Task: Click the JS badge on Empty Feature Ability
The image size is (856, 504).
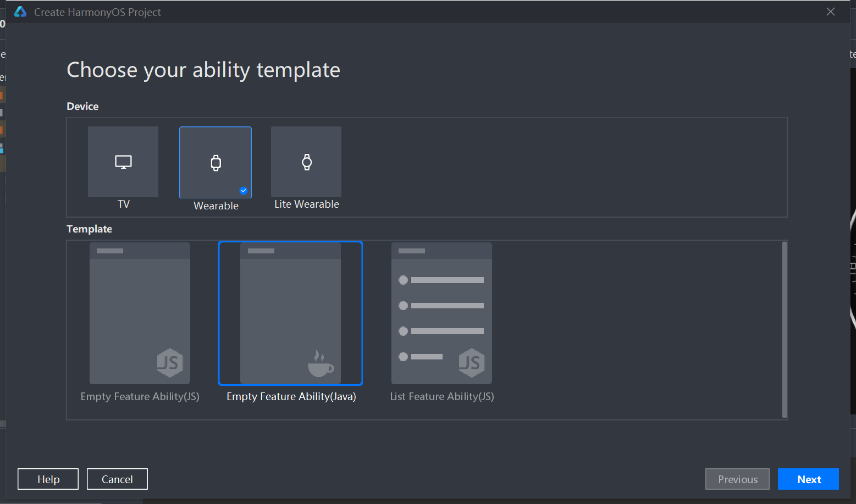Action: pyautogui.click(x=169, y=363)
